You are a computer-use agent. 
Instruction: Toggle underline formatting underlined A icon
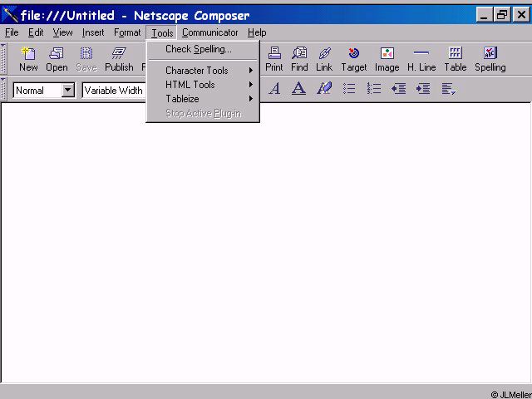click(298, 89)
